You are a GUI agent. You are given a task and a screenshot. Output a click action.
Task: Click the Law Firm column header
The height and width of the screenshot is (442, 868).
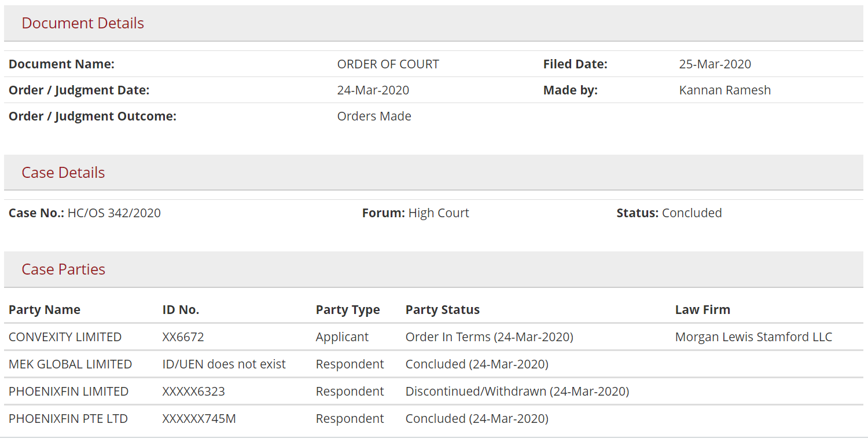pyautogui.click(x=703, y=310)
